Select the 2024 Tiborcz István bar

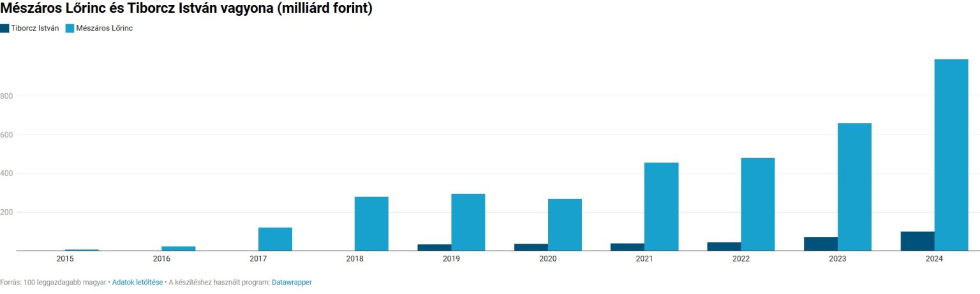(x=917, y=241)
